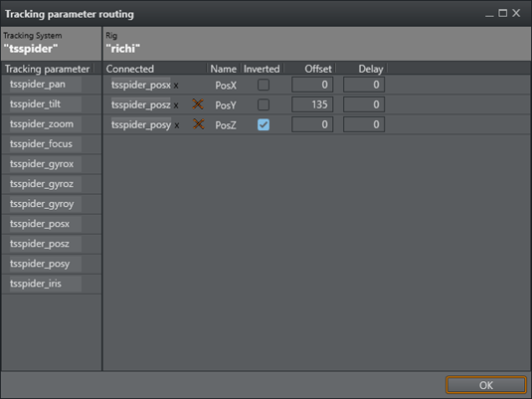Click the PosY name cell
This screenshot has height=399, width=532.
coord(226,105)
